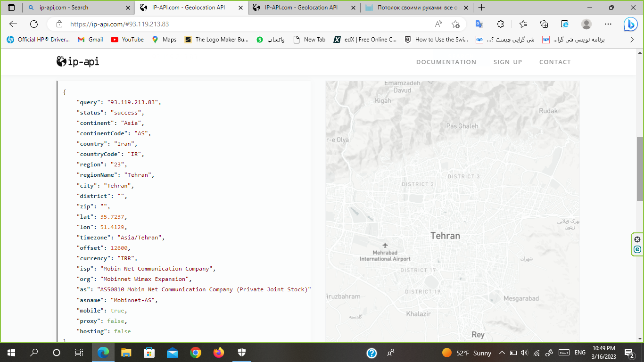Launch Firefox from the taskbar
Image resolution: width=644 pixels, height=362 pixels.
[219, 353]
